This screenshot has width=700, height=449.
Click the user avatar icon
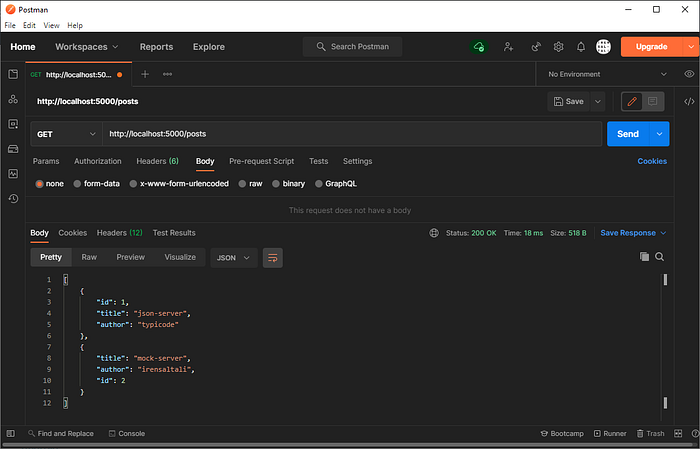point(604,46)
